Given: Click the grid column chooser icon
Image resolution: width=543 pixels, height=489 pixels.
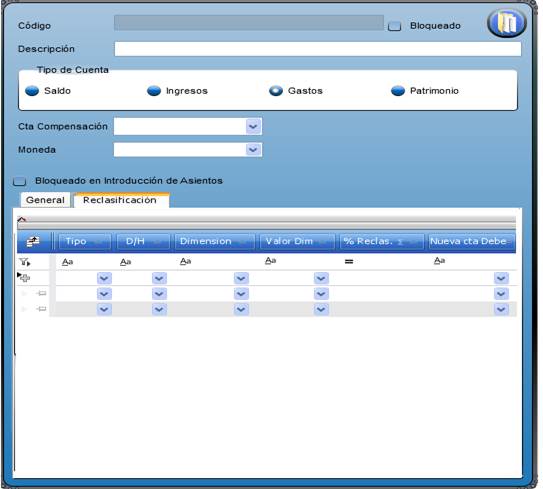Looking at the screenshot, I should (x=33, y=241).
